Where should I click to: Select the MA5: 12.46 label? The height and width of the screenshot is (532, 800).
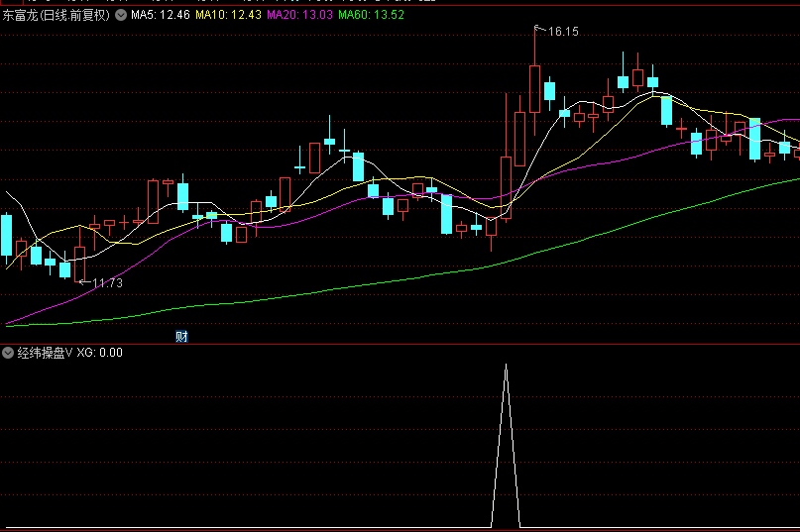point(161,15)
